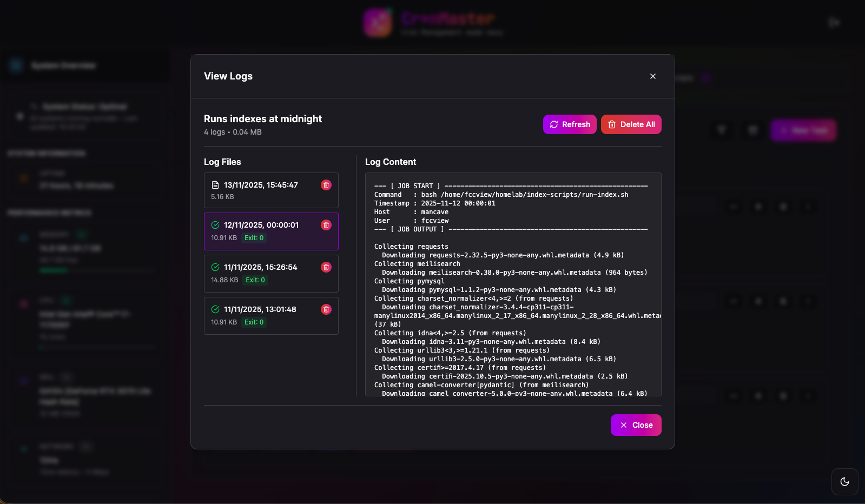Delete the 12/11/2025 00:00:01 log entry

pyautogui.click(x=326, y=225)
